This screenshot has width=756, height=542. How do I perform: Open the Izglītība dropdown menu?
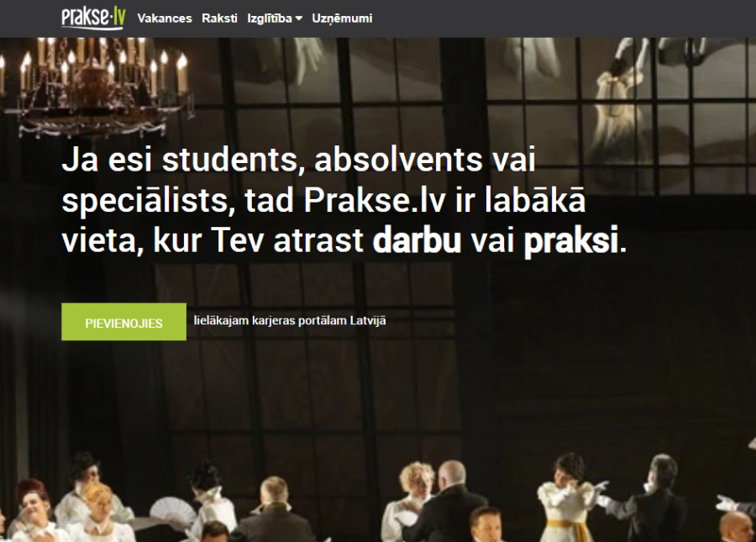tap(275, 18)
